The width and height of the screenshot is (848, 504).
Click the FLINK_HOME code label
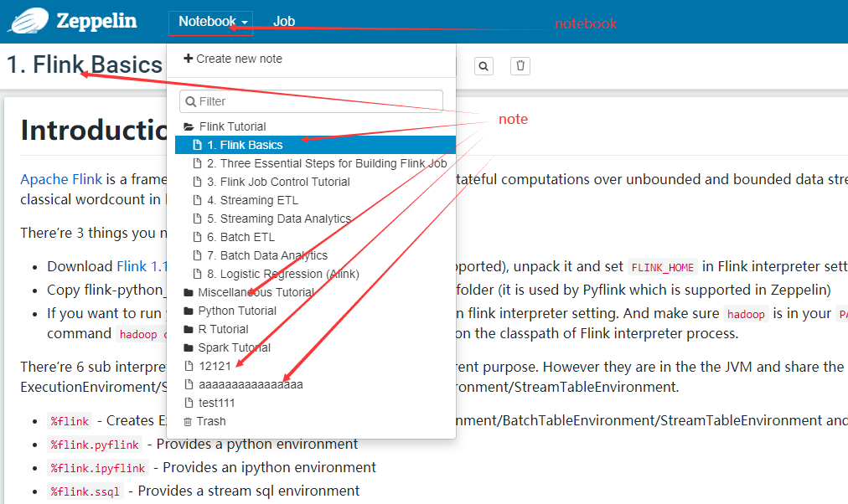pyautogui.click(x=663, y=267)
